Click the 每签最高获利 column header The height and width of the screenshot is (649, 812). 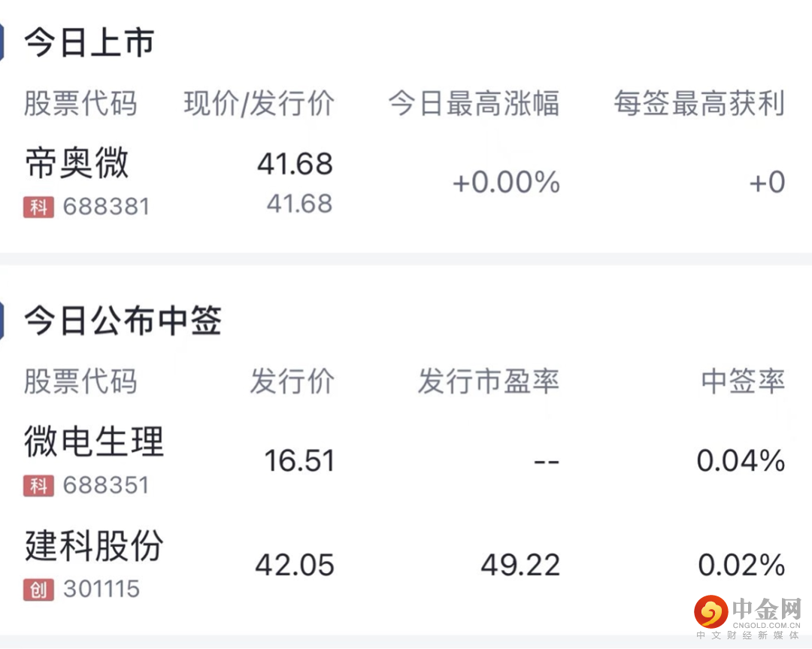[699, 104]
